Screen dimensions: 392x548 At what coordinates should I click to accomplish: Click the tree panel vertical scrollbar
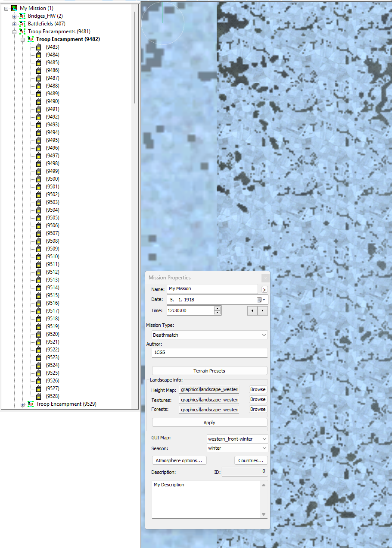coord(135,57)
